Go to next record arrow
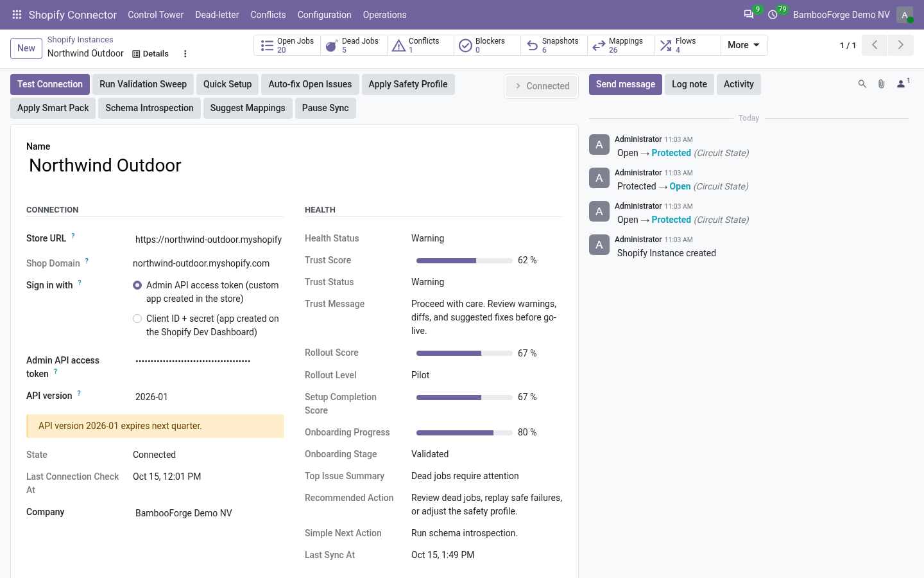Screen dimensions: 924x578 coord(900,45)
